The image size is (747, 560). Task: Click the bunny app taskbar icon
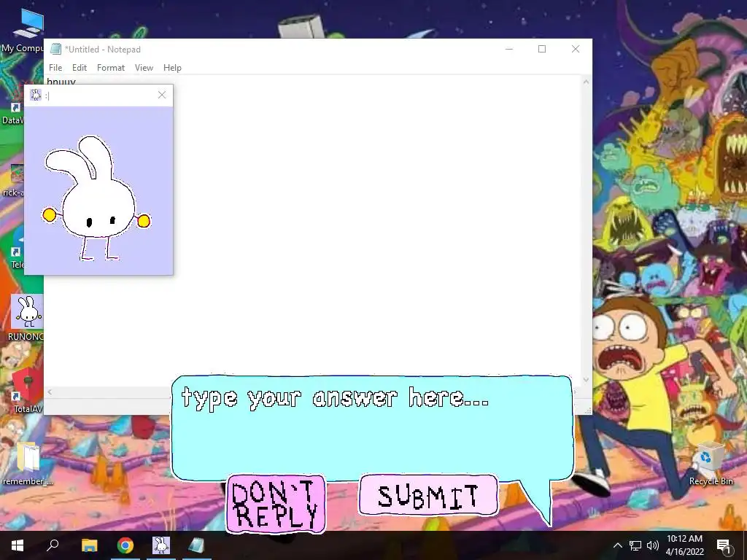coord(161,545)
